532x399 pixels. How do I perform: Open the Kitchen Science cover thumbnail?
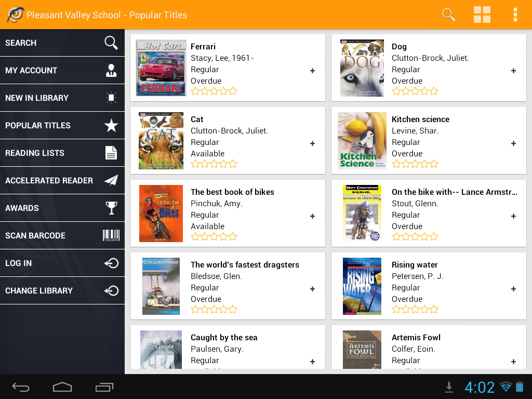coord(362,140)
